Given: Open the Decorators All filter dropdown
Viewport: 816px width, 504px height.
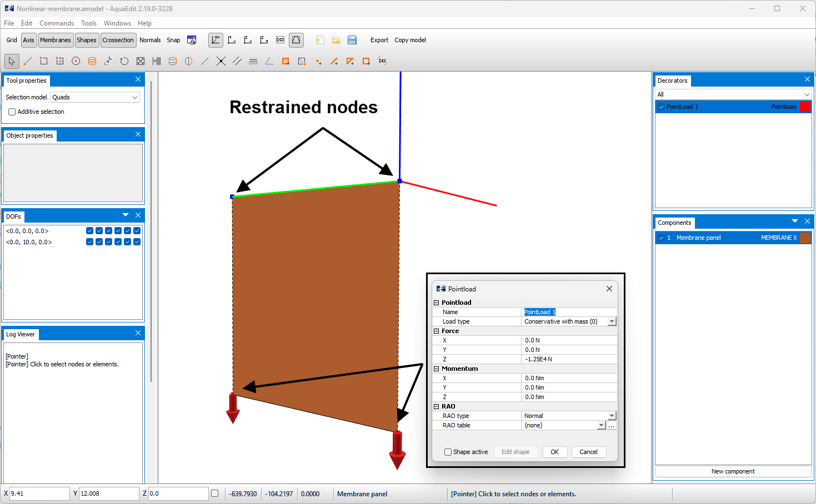Looking at the screenshot, I should (x=733, y=94).
